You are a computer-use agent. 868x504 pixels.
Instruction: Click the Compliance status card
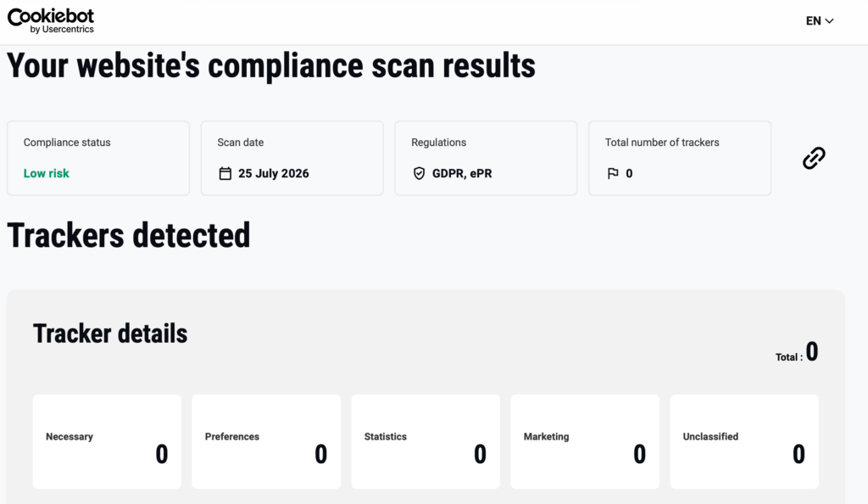tap(98, 158)
